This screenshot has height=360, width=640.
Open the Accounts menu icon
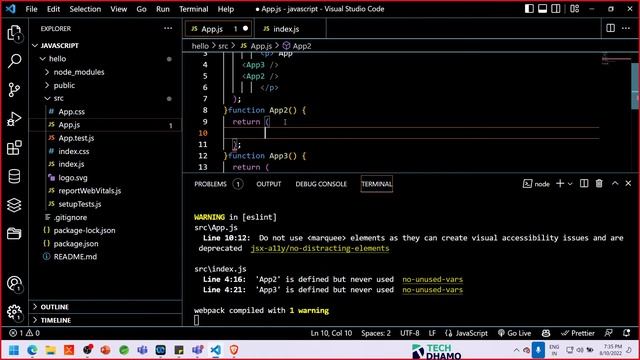tap(14, 284)
